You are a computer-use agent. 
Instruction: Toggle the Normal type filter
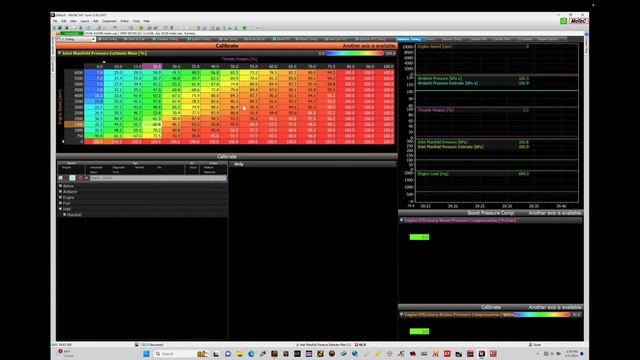tap(139, 167)
